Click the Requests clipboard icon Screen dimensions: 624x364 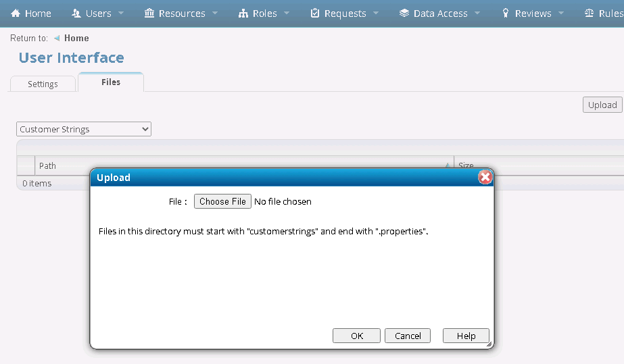pos(315,14)
